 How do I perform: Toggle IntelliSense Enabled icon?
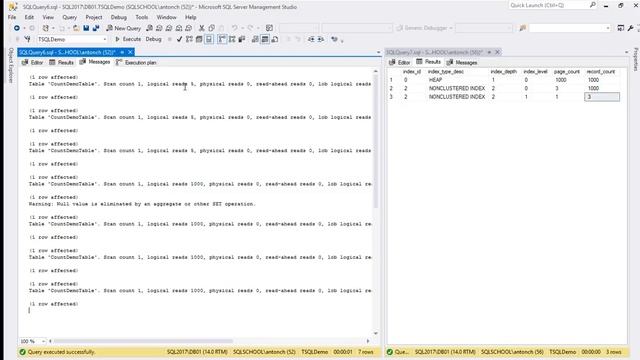[209, 39]
